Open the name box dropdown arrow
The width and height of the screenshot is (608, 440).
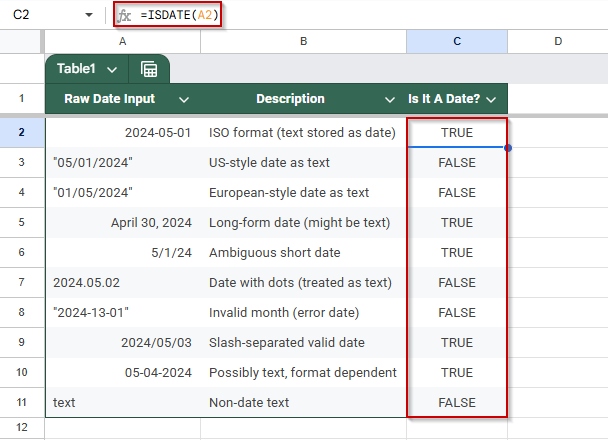pyautogui.click(x=89, y=15)
